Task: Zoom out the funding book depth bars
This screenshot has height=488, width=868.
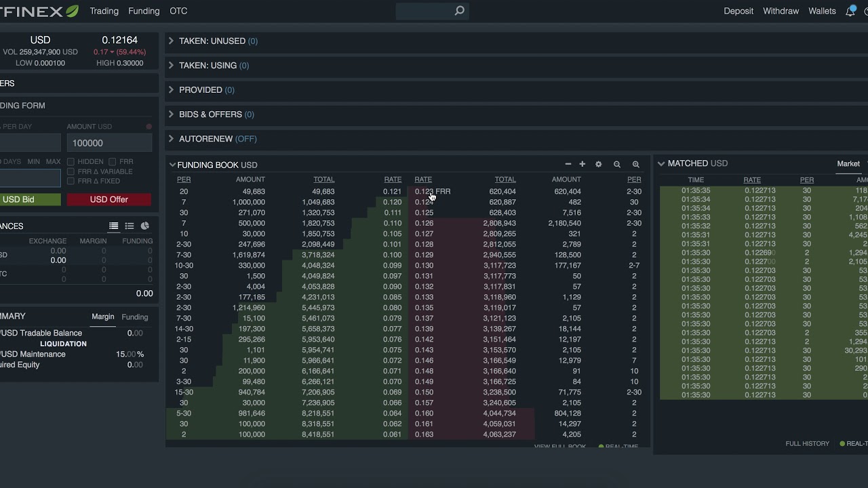Action: pyautogui.click(x=617, y=164)
